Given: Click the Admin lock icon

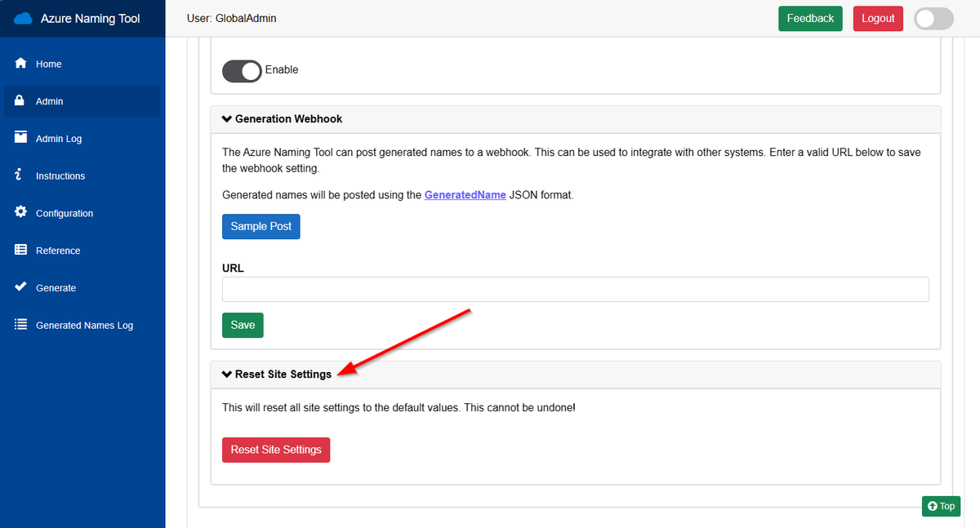Looking at the screenshot, I should click(21, 101).
